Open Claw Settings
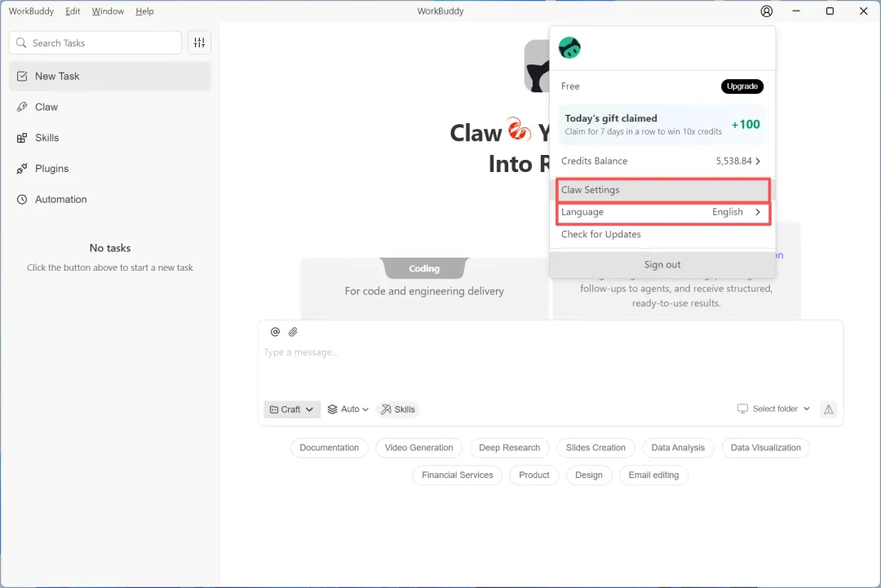 click(x=663, y=190)
